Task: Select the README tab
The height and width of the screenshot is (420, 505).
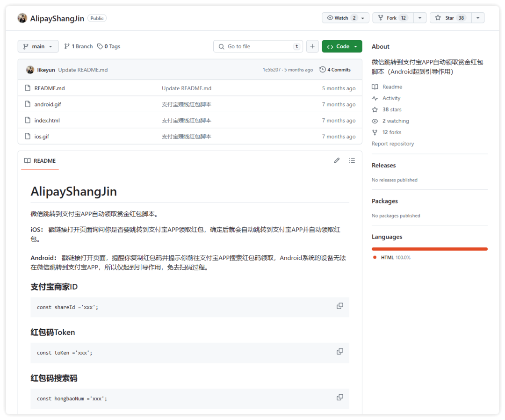Action: [x=40, y=161]
